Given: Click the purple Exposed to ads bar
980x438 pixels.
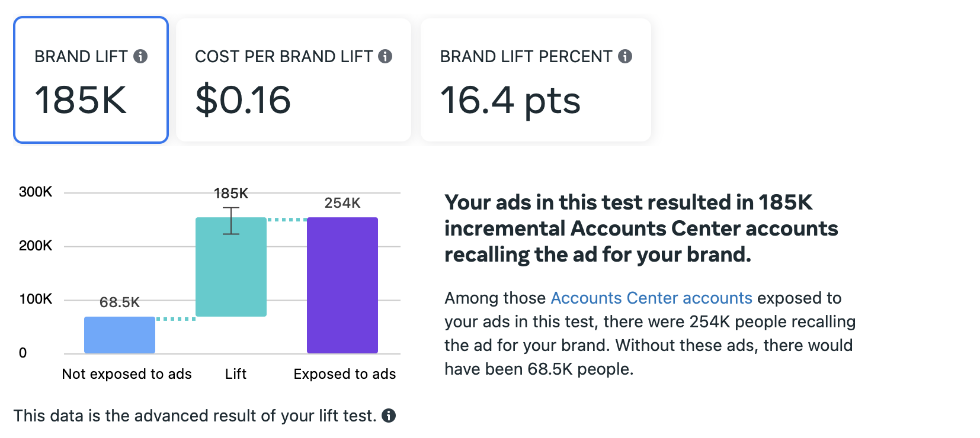Looking at the screenshot, I should (342, 285).
